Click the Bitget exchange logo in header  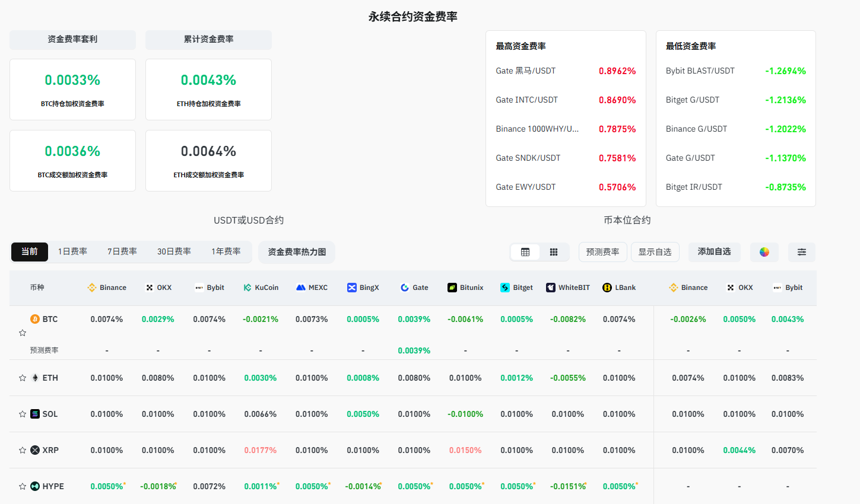pyautogui.click(x=505, y=288)
